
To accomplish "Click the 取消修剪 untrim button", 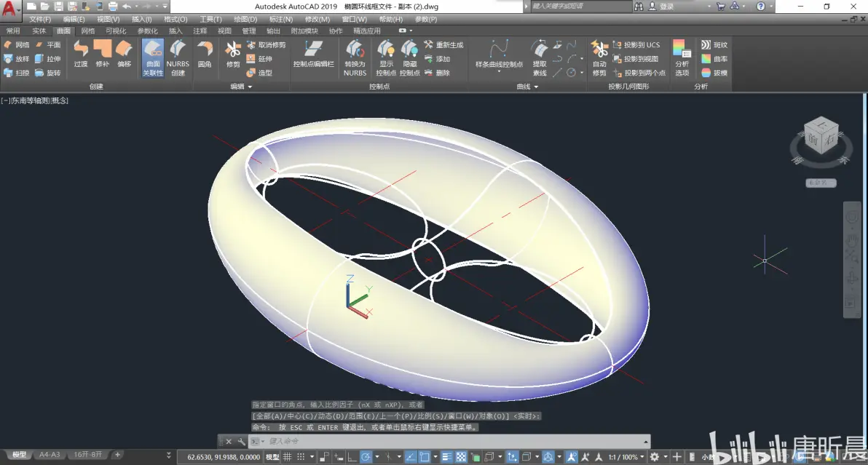I will click(267, 45).
